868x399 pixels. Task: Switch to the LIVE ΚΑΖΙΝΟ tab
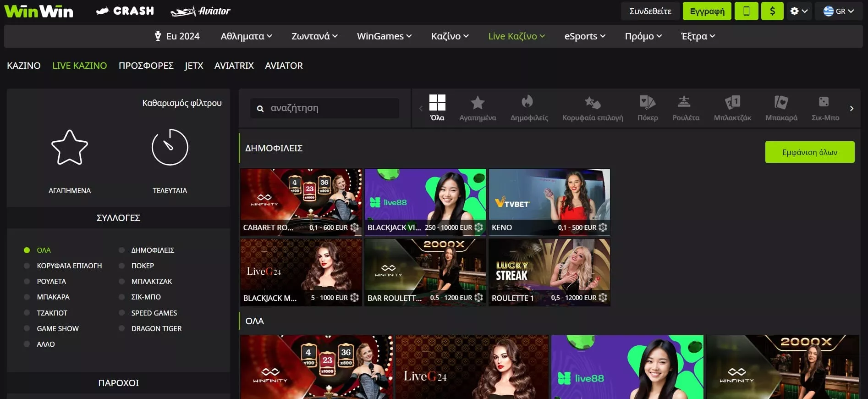pyautogui.click(x=80, y=66)
